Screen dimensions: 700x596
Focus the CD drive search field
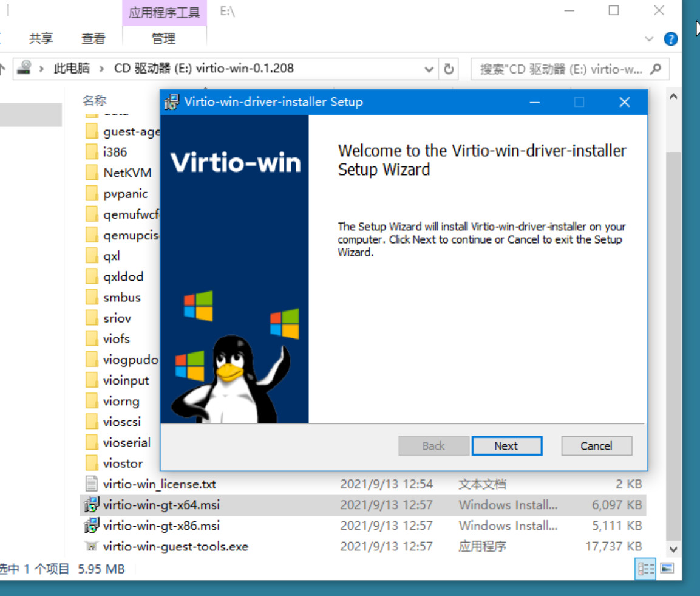[570, 69]
